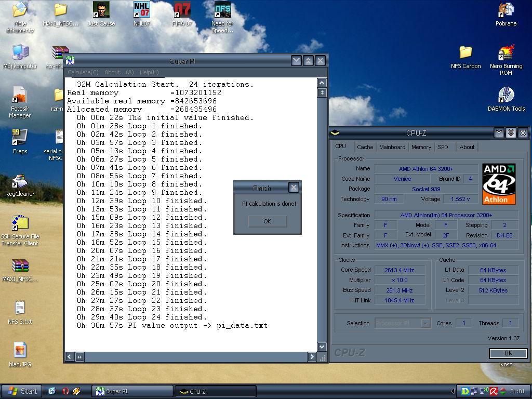Launch the NHL07 game shortcut
Screen dimensions: 532x399
click(x=141, y=14)
